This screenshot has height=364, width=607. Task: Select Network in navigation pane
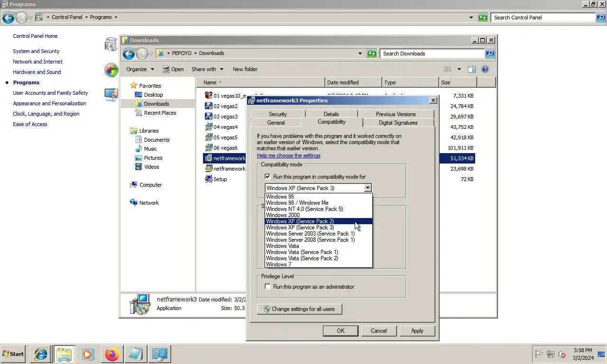[145, 203]
